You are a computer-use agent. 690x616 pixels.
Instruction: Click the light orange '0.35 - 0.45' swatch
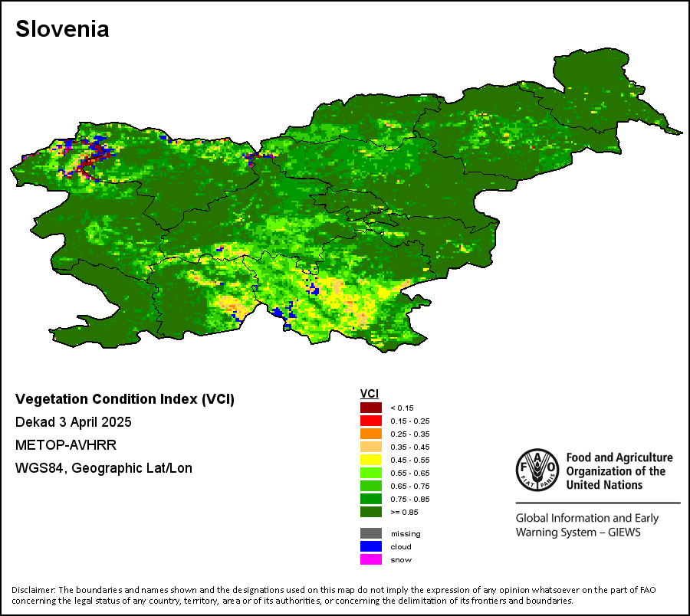pyautogui.click(x=371, y=447)
